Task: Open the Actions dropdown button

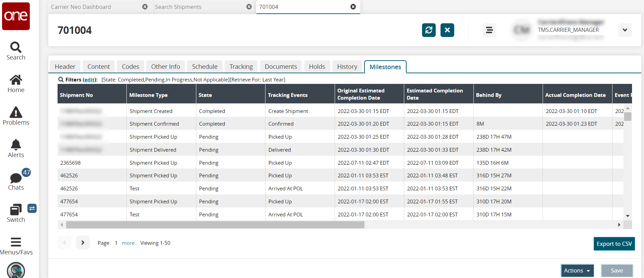Action: (x=577, y=270)
